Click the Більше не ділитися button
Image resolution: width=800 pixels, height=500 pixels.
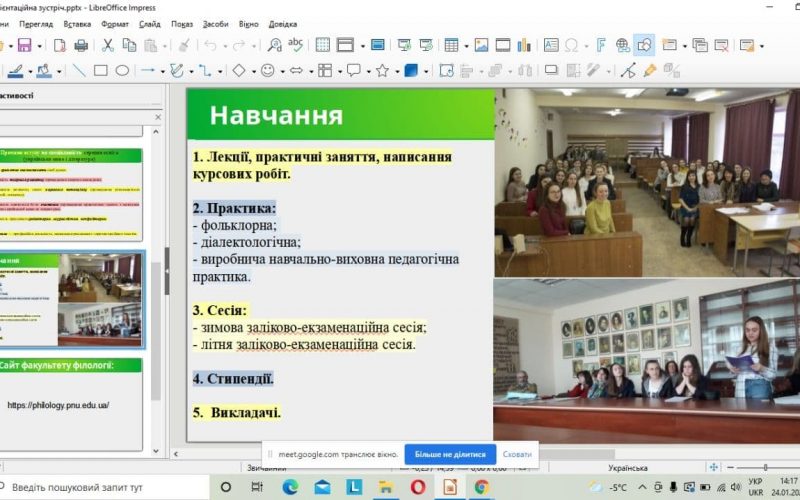pyautogui.click(x=449, y=454)
